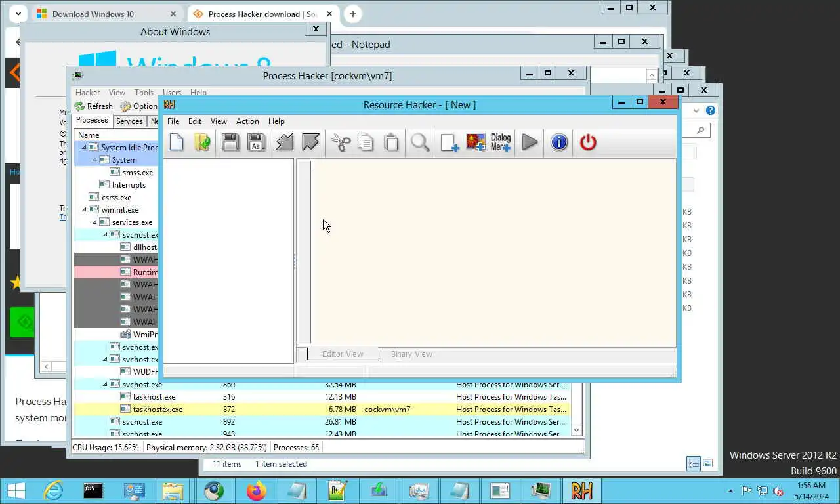Click the Save As floppy icon
The image size is (840, 504).
click(256, 142)
